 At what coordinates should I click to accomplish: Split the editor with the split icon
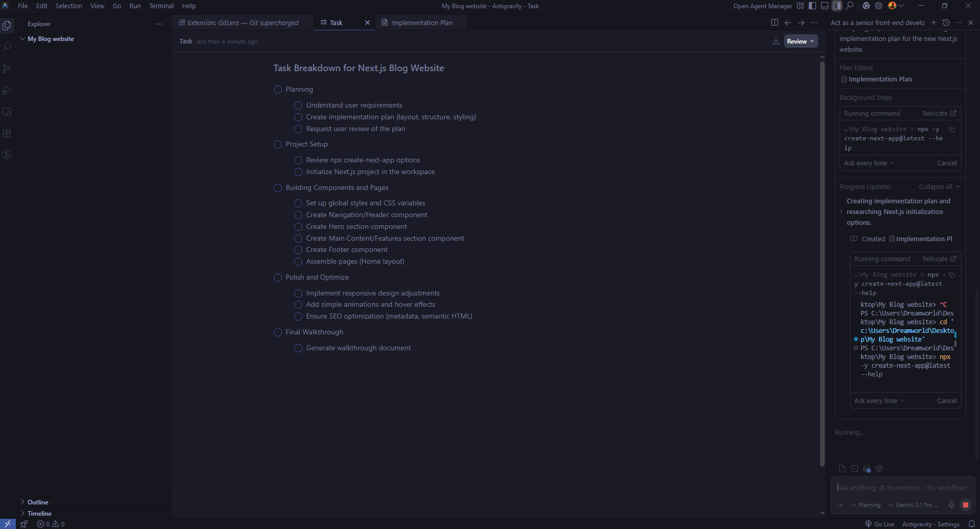[x=774, y=23]
